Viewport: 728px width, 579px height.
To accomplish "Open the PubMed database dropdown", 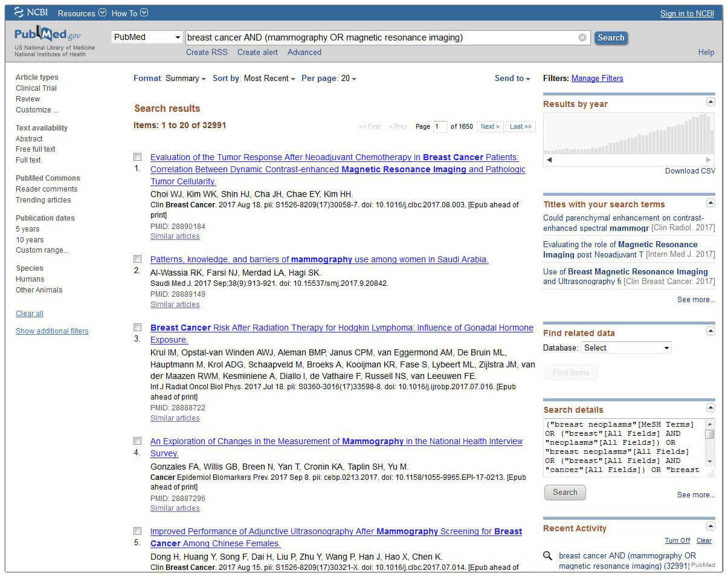I will (x=147, y=37).
